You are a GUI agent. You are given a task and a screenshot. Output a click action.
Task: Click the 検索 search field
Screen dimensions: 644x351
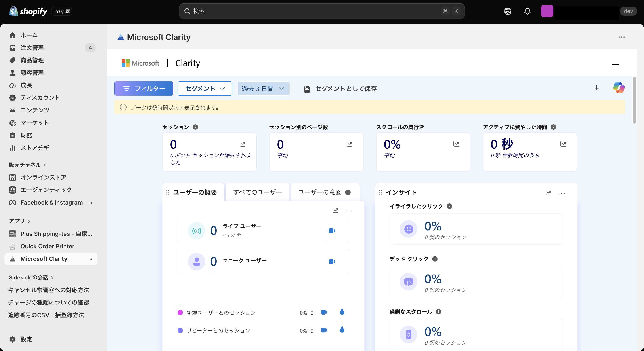coord(322,11)
